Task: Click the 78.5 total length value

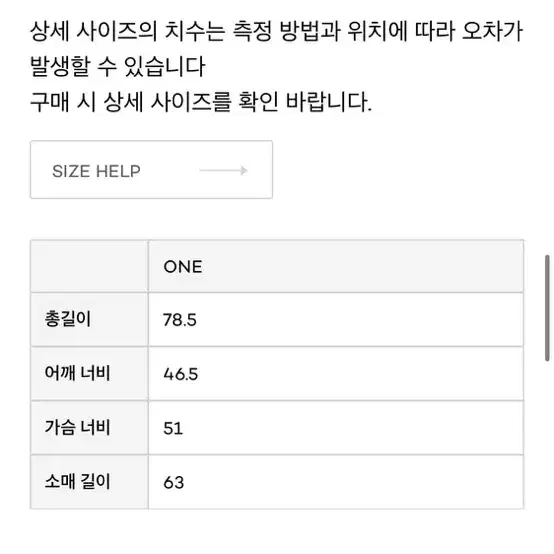Action: pyautogui.click(x=179, y=320)
